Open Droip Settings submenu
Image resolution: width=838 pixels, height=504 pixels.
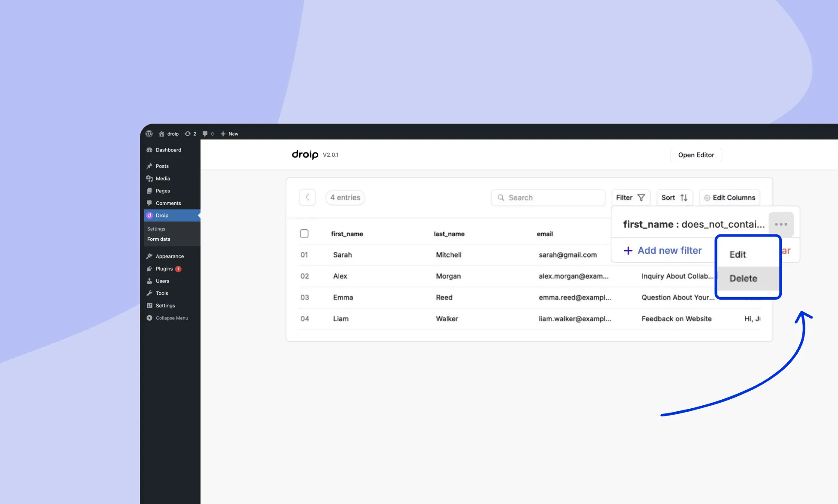[156, 229]
